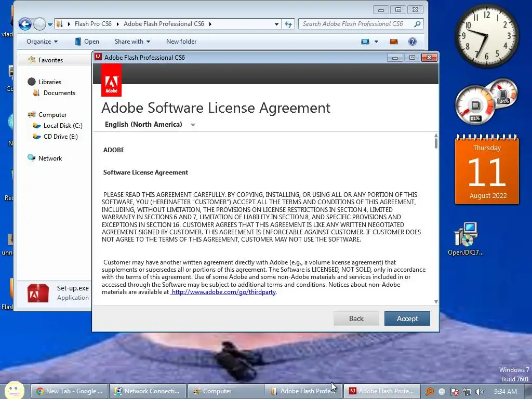The width and height of the screenshot is (532, 399).
Task: Click Flash Pro CS6 in address breadcrumb
Action: (93, 24)
